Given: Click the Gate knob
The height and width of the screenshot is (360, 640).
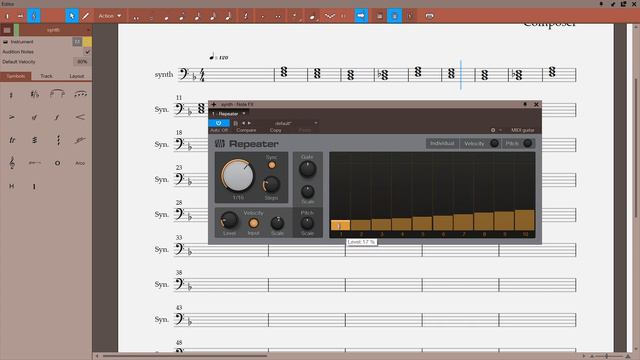Looking at the screenshot, I should point(307,169).
